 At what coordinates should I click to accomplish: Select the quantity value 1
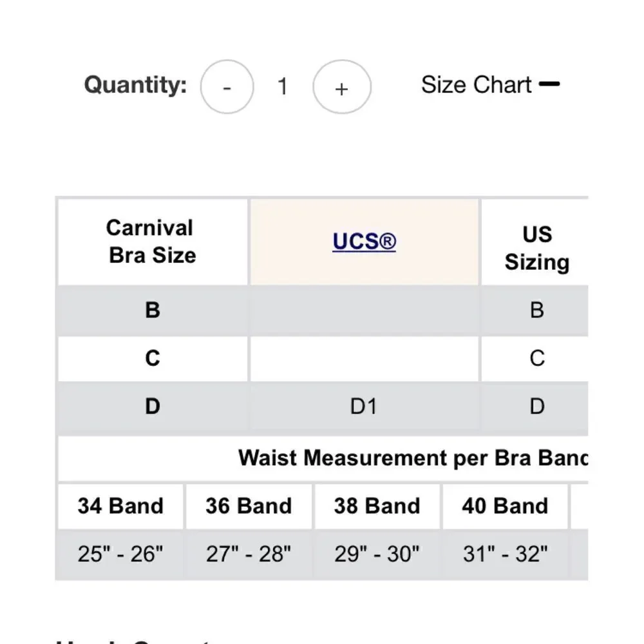[283, 87]
